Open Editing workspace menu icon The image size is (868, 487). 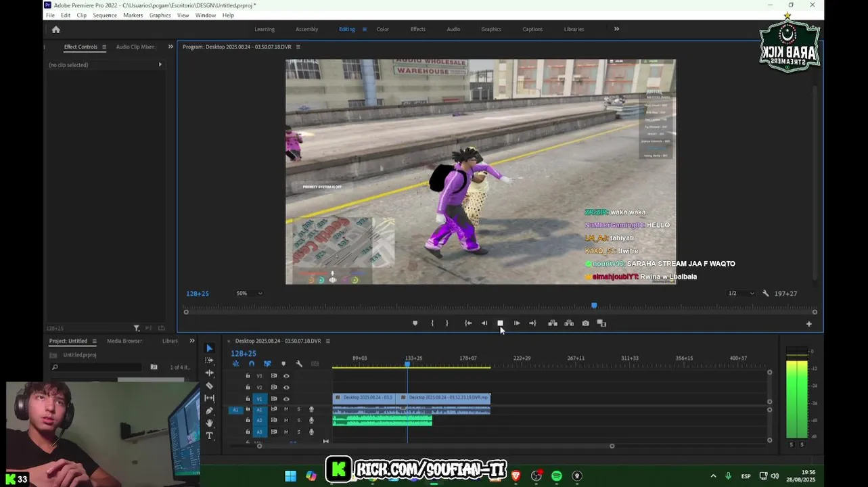[x=364, y=29]
